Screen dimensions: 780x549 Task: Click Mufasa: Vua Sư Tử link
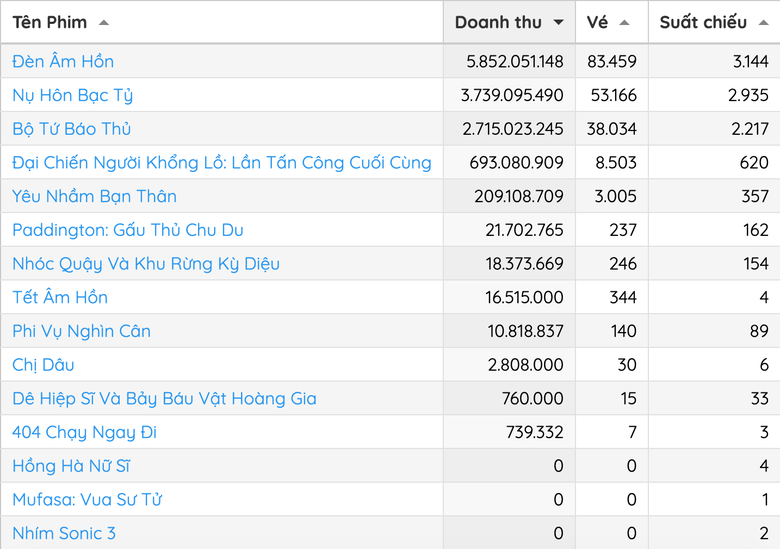[87, 500]
